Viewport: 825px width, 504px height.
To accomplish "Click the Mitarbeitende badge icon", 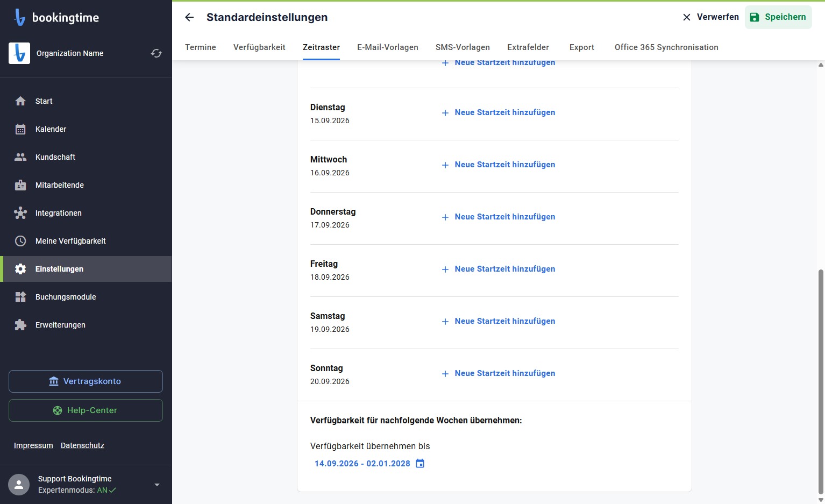I will pos(20,185).
